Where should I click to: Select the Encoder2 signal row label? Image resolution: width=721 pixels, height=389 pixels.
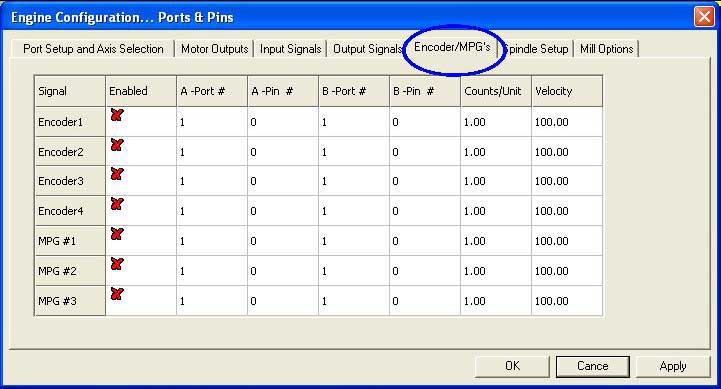70,152
